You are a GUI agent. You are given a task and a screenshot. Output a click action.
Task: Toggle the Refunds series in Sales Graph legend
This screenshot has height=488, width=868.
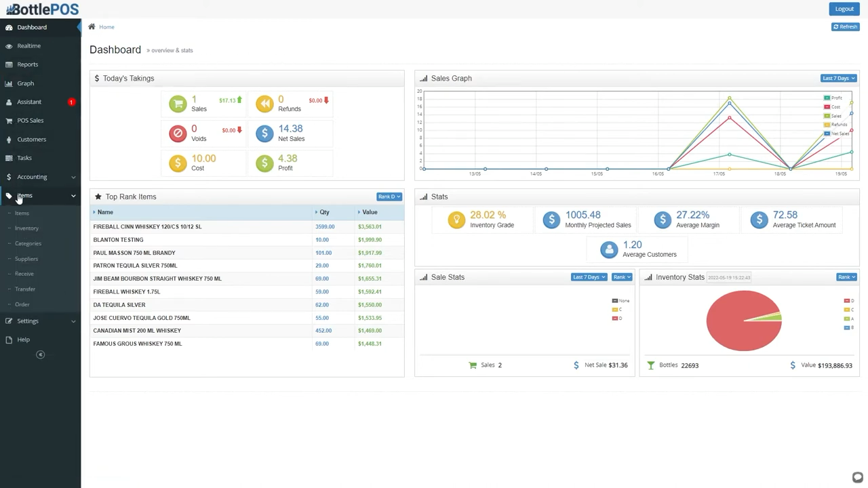835,125
